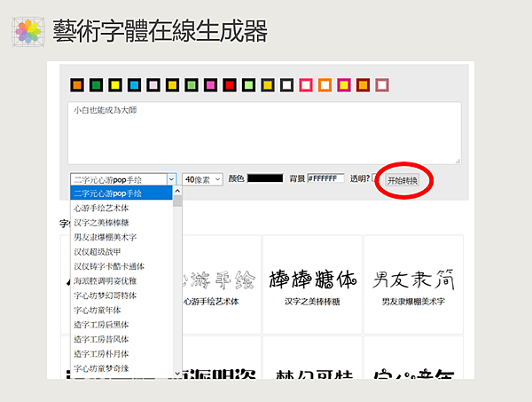This screenshot has width=532, height=402.
Task: Toggle the 透明? checkbox
Action: [374, 177]
